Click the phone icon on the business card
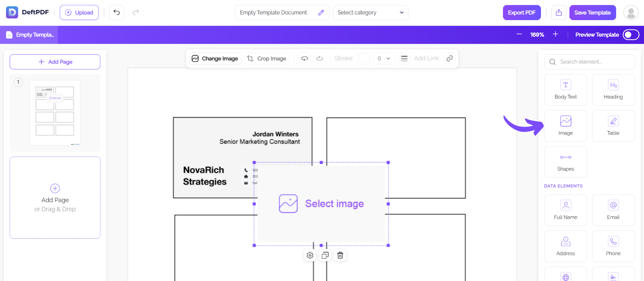 (246, 170)
